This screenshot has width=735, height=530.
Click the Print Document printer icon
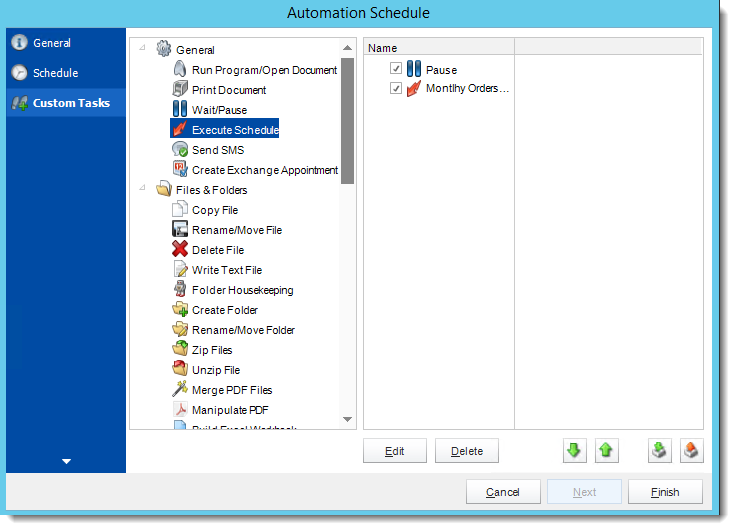180,89
